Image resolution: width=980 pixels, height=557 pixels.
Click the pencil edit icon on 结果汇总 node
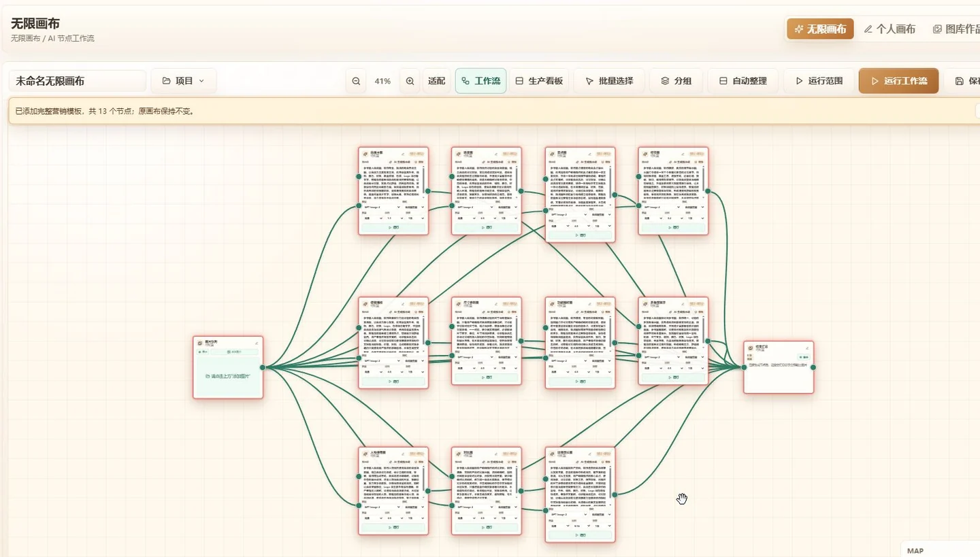[x=808, y=347]
